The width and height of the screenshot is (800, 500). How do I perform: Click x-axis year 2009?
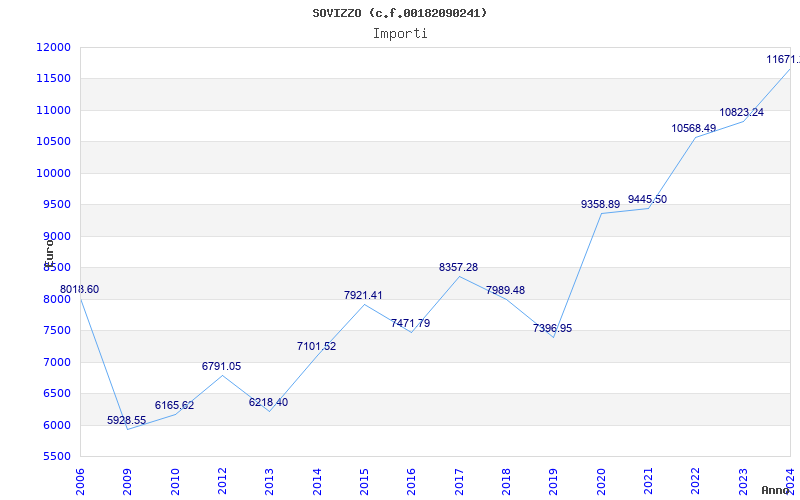pyautogui.click(x=127, y=482)
